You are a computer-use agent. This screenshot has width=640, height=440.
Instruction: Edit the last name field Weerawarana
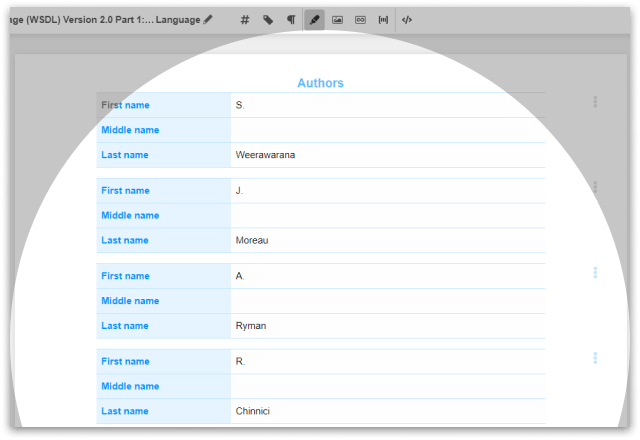coord(387,155)
